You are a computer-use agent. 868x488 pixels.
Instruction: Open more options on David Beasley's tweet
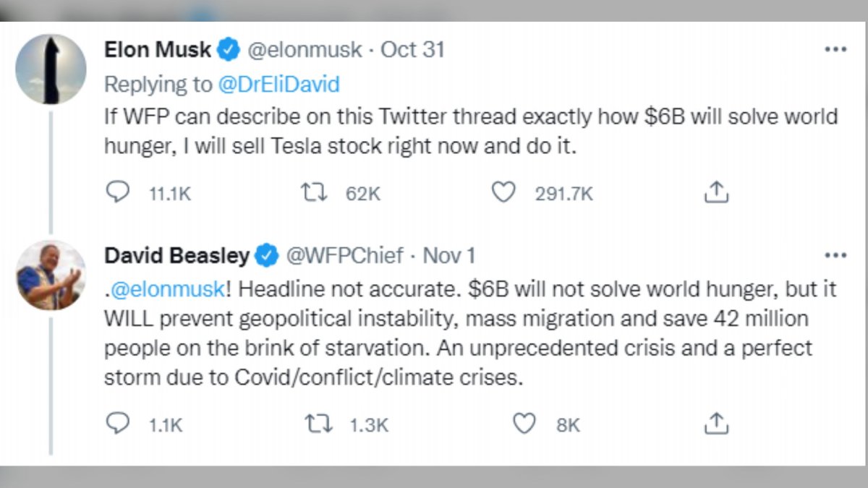pos(835,255)
